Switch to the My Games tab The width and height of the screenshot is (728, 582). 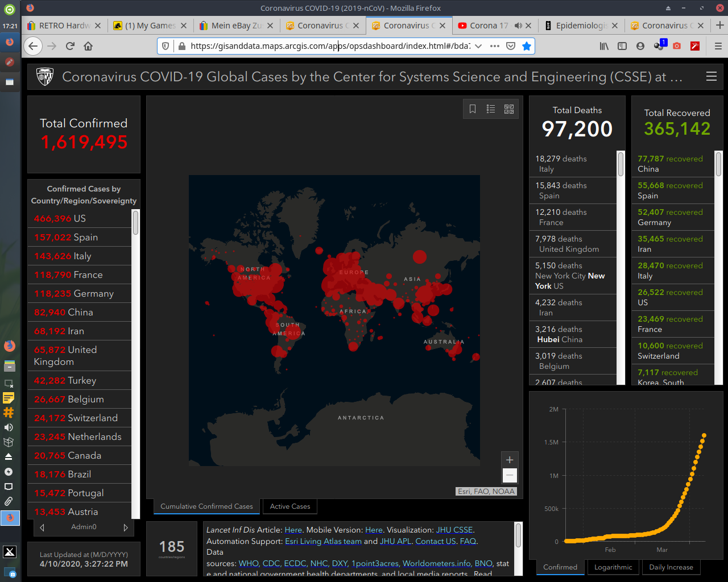click(x=150, y=26)
